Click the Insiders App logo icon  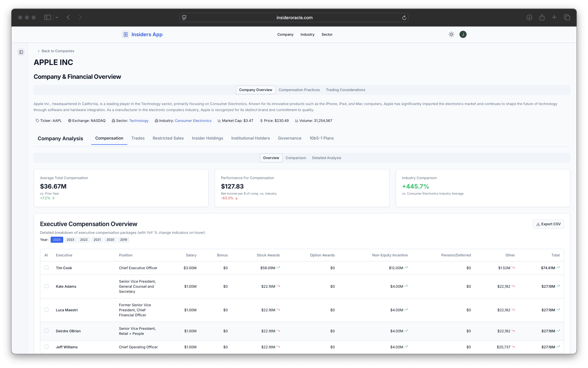pyautogui.click(x=125, y=34)
